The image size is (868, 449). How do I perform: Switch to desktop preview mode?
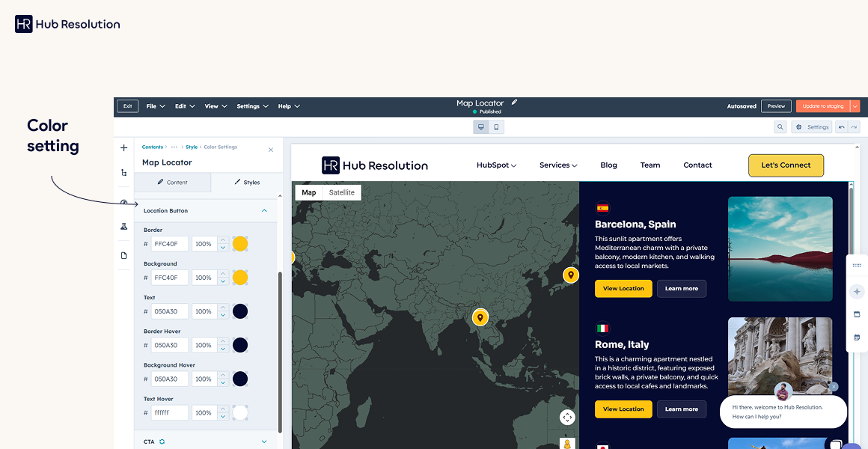point(480,127)
